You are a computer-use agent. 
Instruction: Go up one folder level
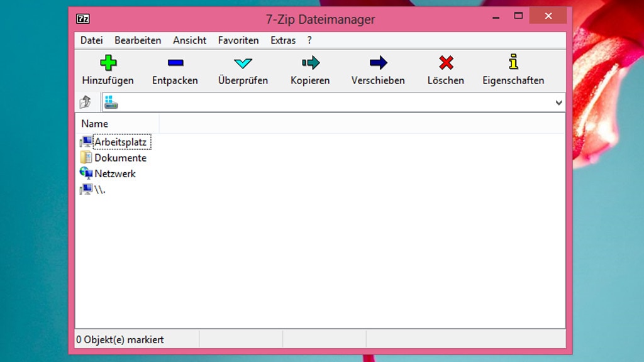pyautogui.click(x=86, y=102)
